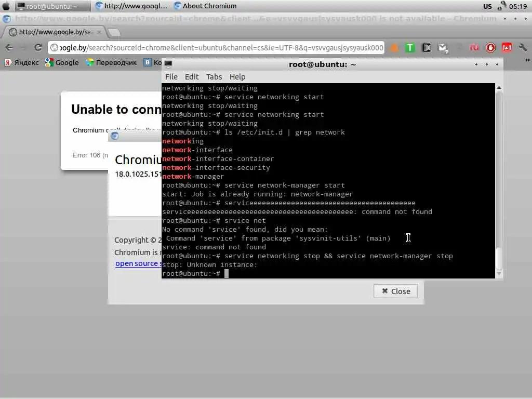Viewport: 532px width, 399px height.
Task: Click 'network-interface-security' terminal line
Action: click(216, 168)
